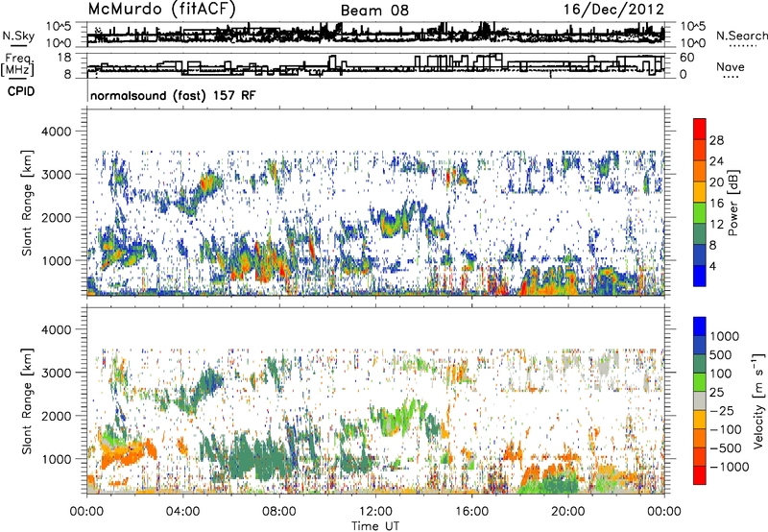Click the 16:00 time axis tick label
Viewport: 768px width, 532px height.
pyautogui.click(x=471, y=512)
